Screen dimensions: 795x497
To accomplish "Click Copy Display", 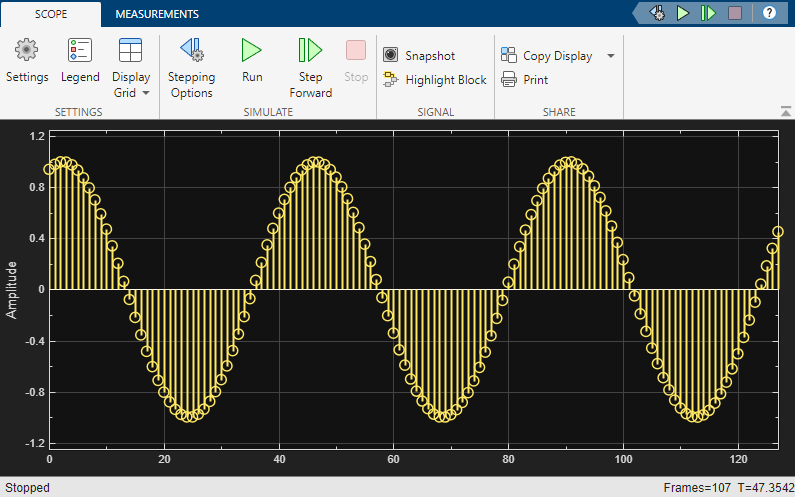I will pos(547,55).
